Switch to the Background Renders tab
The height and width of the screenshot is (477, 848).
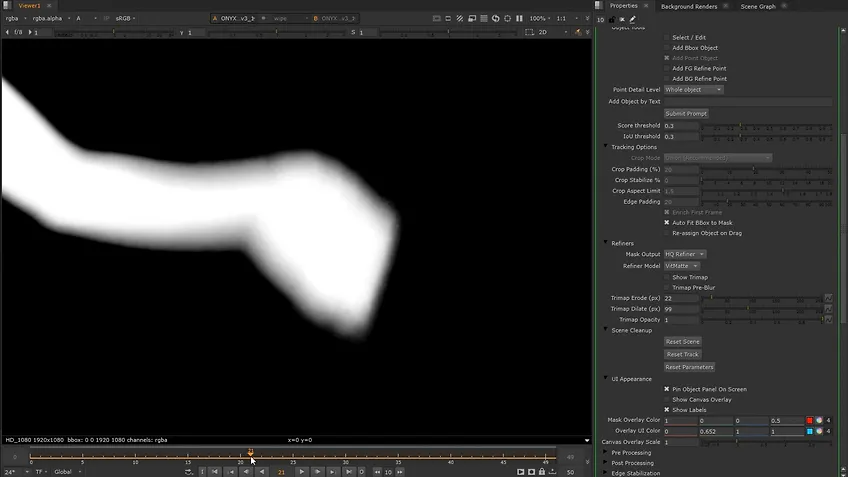689,6
